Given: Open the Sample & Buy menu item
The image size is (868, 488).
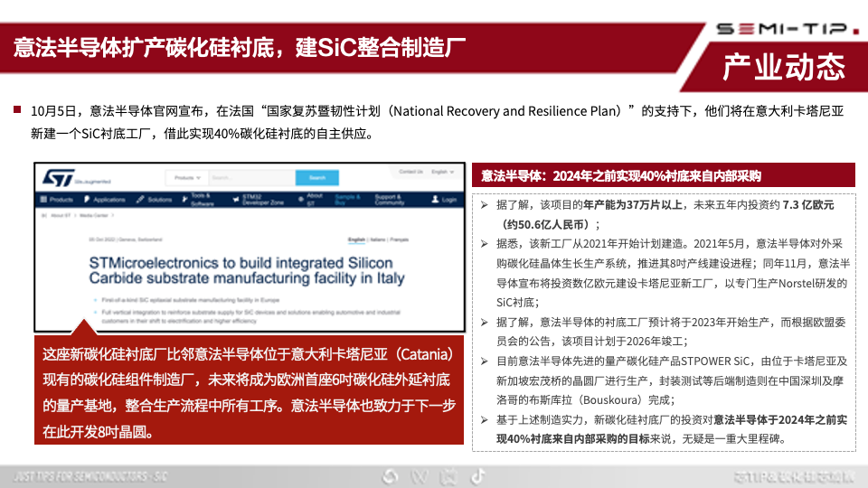Looking at the screenshot, I should tap(348, 200).
